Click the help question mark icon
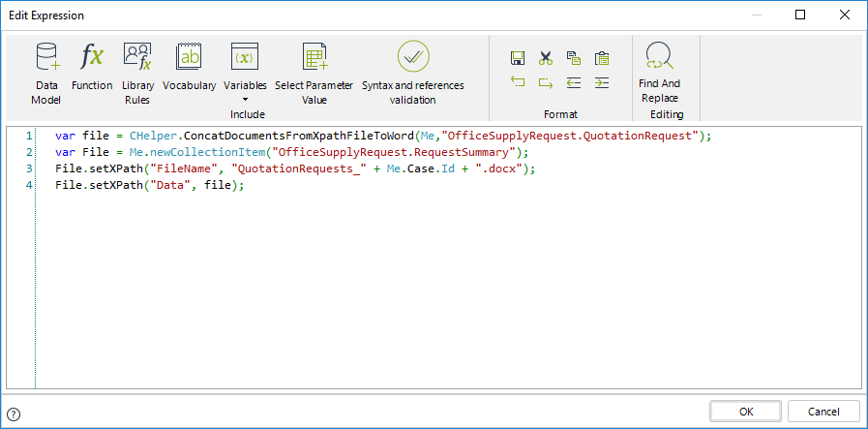The image size is (868, 429). pos(15,414)
